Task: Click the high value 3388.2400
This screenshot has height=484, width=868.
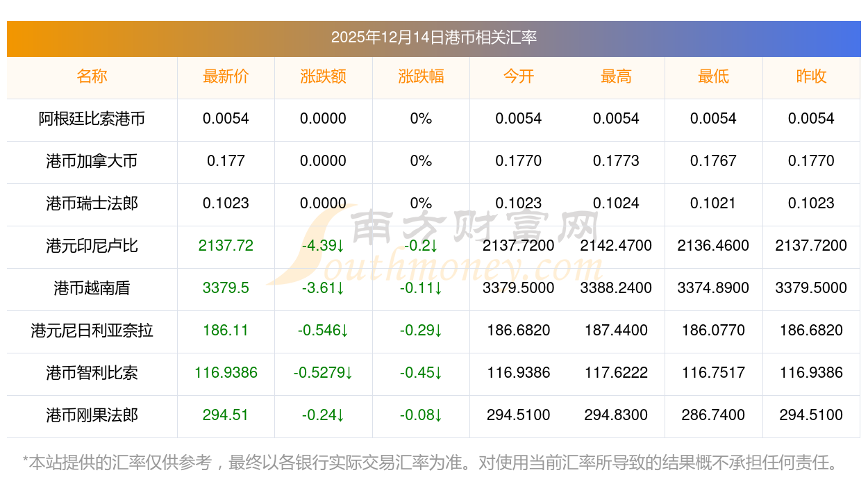Action: tap(616, 288)
